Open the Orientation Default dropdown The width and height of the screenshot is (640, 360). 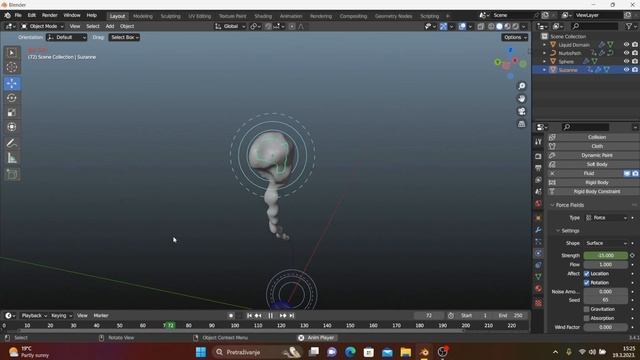(x=67, y=37)
